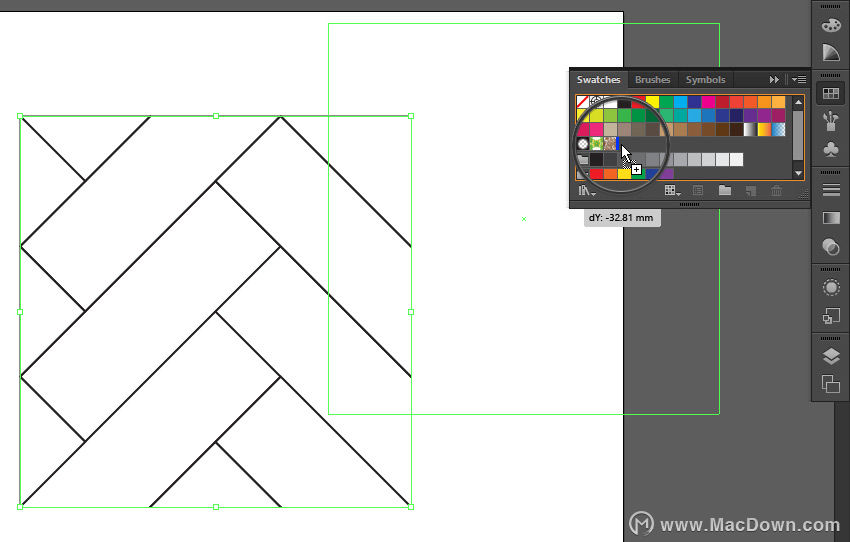Select the yellow-to-orange gradient swatch
850x542 pixels.
(x=764, y=130)
